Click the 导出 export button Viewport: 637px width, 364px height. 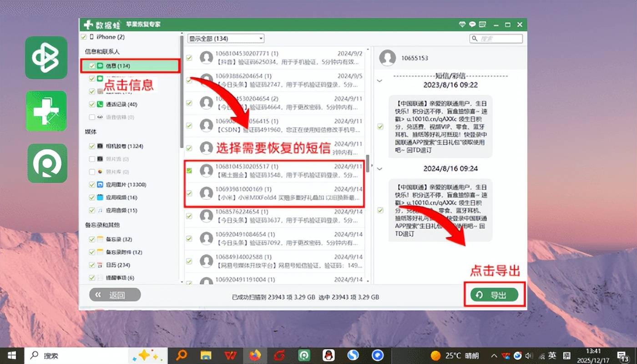494,295
